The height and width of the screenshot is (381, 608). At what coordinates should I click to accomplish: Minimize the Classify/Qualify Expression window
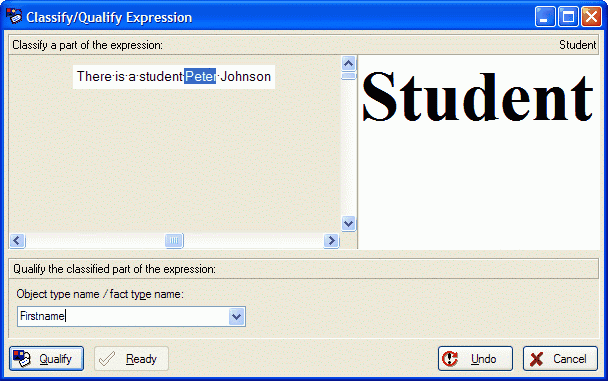click(x=545, y=17)
